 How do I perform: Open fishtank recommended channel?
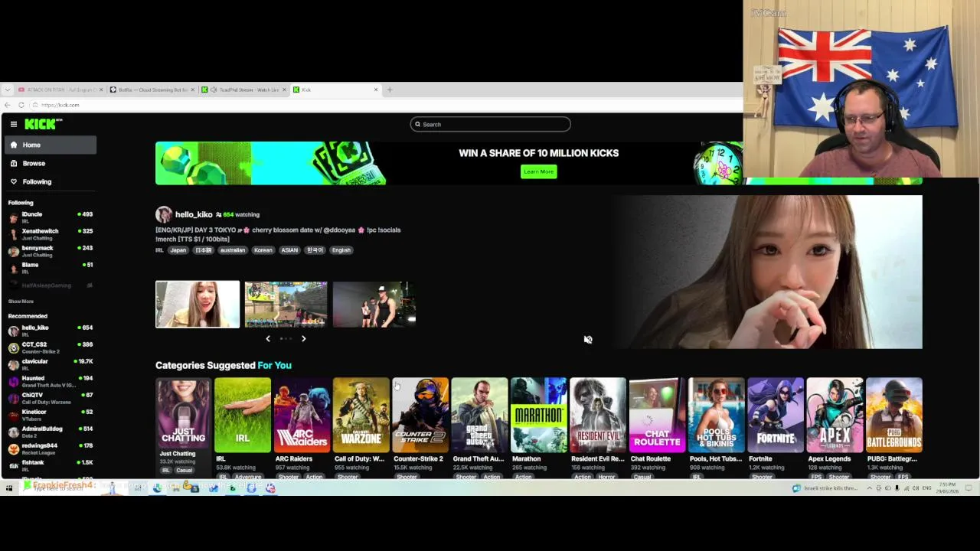[x=51, y=465]
